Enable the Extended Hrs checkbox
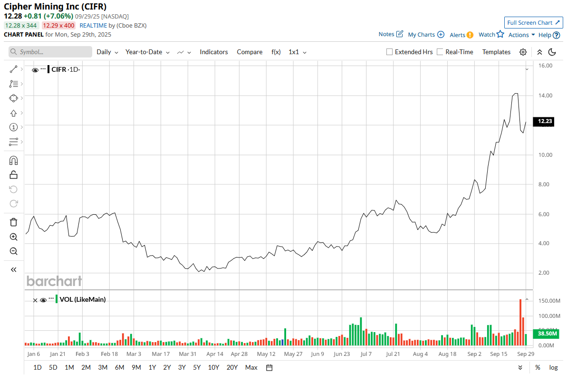The image size is (567, 392). [389, 52]
